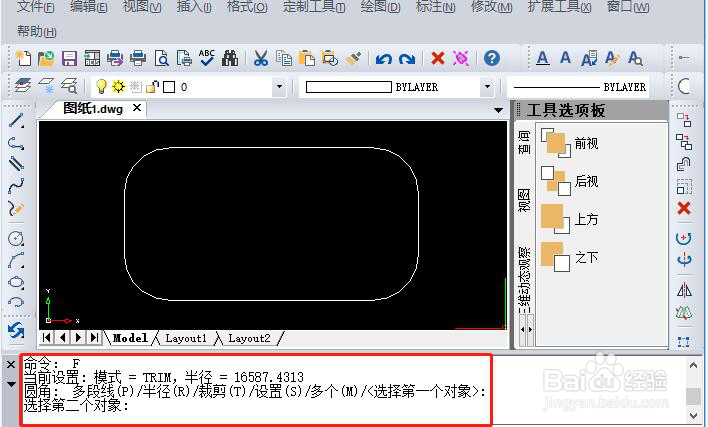
Task: Use the Match Properties brush icon
Action: [354, 58]
